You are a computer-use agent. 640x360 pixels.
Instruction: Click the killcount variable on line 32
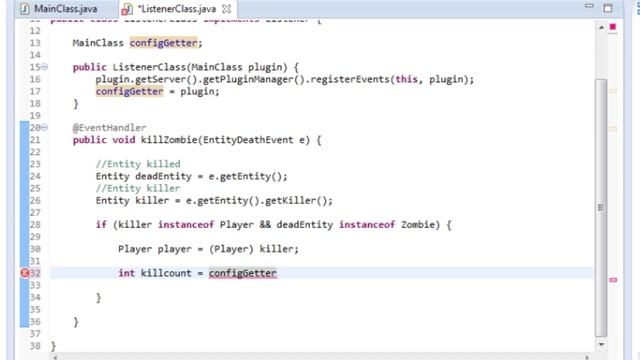[x=166, y=273]
